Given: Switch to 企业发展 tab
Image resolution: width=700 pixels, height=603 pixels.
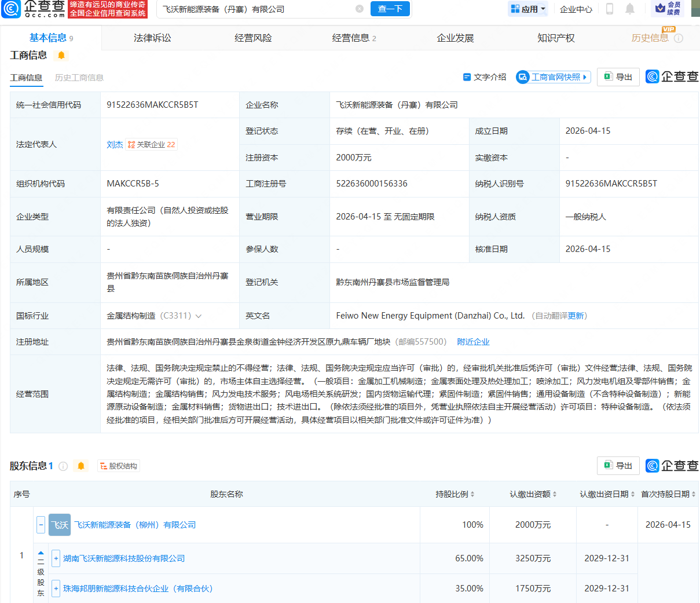Looking at the screenshot, I should pos(455,38).
